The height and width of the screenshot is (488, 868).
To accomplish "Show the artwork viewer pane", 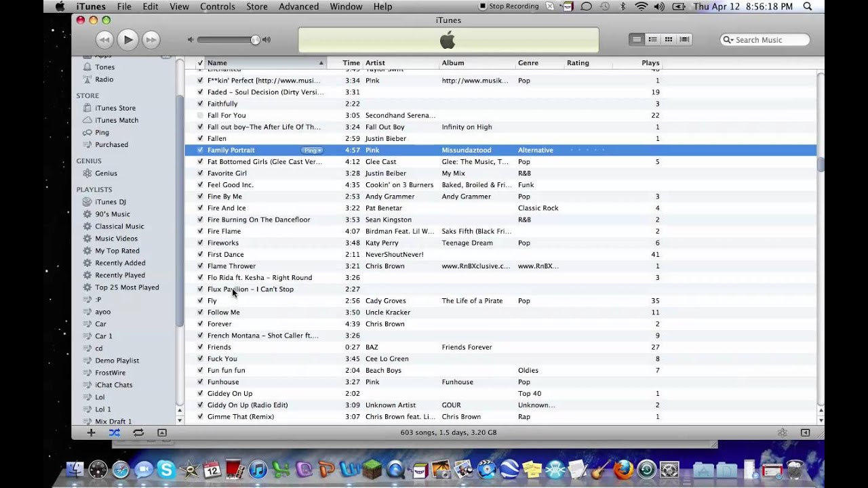I will 162,432.
